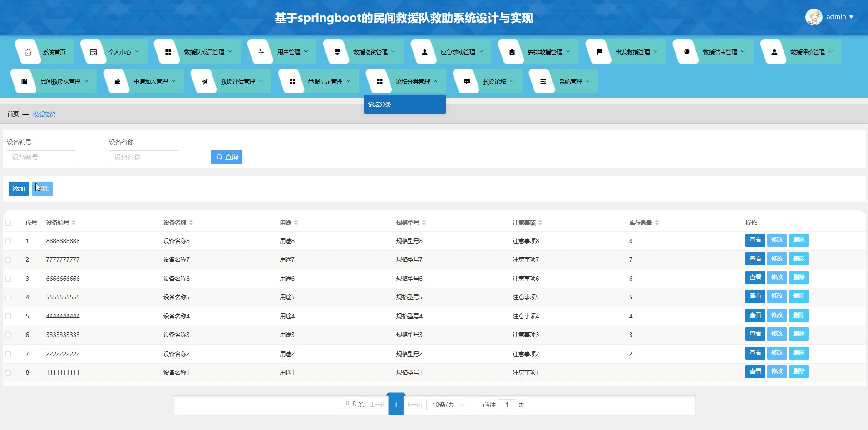The height and width of the screenshot is (430, 868).
Task: Toggle the select-all checkbox in table header
Action: click(x=8, y=223)
